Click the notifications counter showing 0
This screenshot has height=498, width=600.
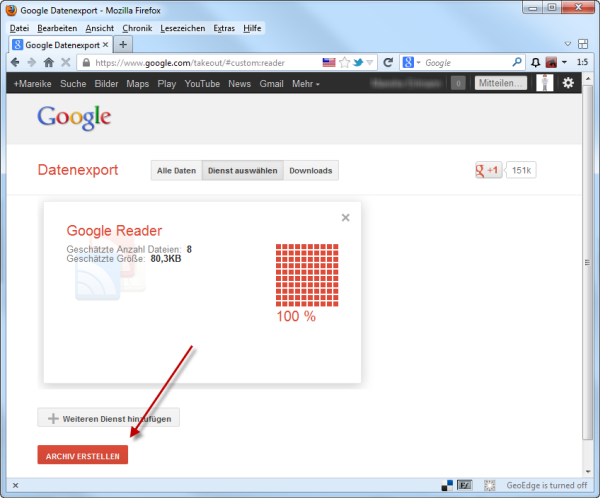tap(458, 83)
